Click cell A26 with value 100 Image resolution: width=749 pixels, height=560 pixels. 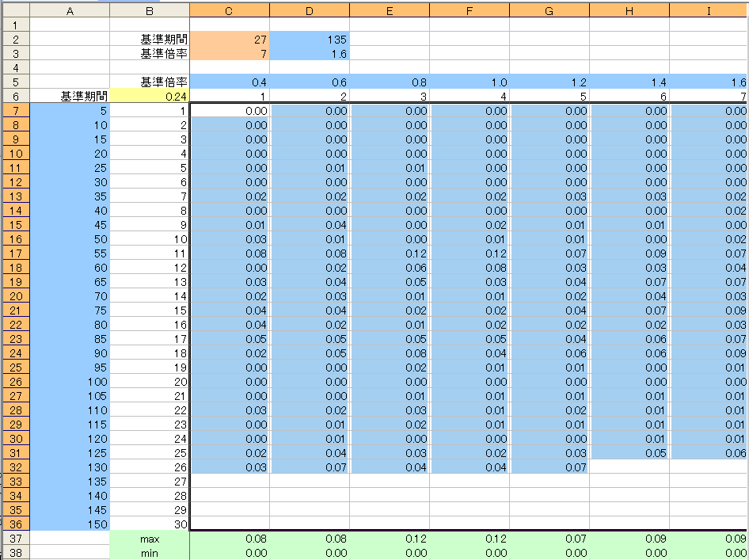tap(70, 381)
